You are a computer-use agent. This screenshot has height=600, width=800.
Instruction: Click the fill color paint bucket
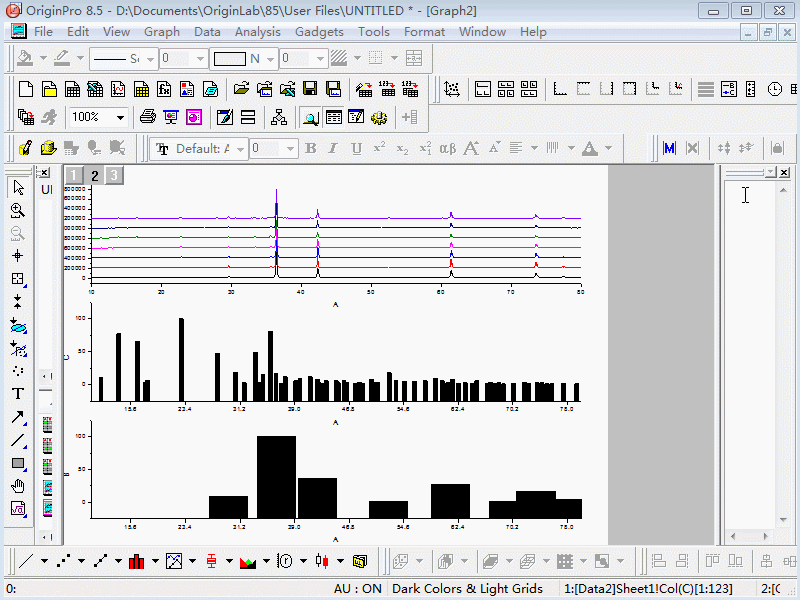pyautogui.click(x=25, y=59)
